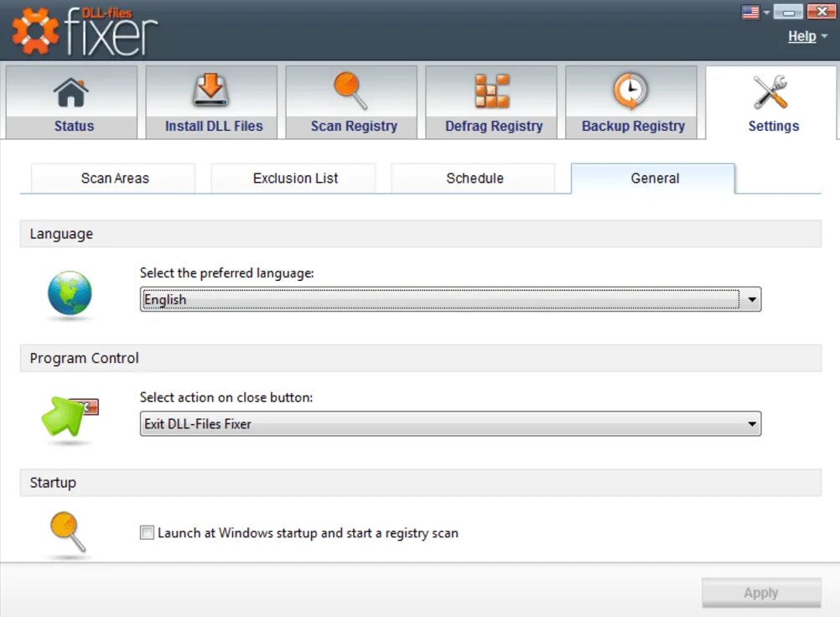Minimize the DLL-Files Fixer window
Image resolution: width=840 pixels, height=617 pixels.
click(789, 12)
